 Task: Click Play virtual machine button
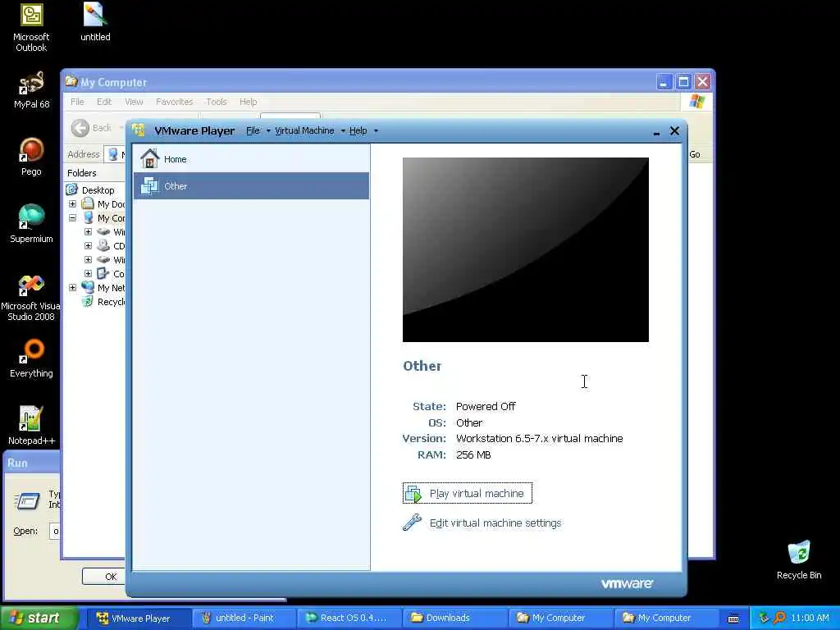click(x=467, y=493)
